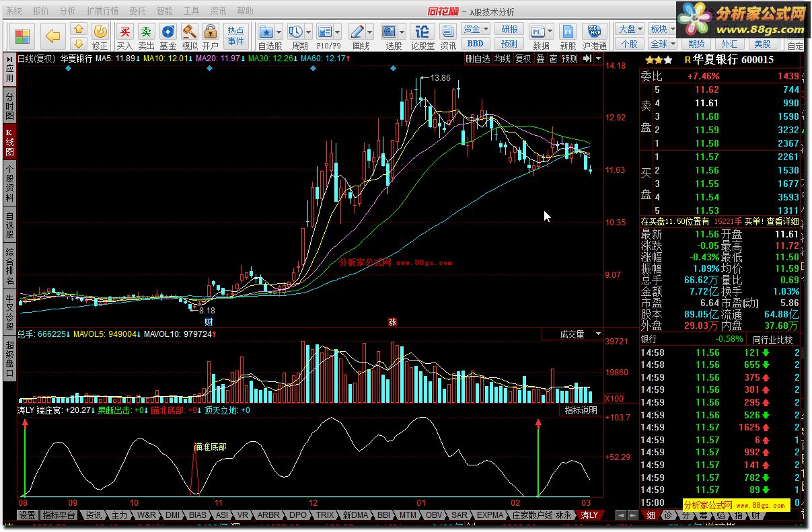Screen dimensions: 812x532
Task: Click the small yellow up arrow icon
Action: tap(79, 29)
